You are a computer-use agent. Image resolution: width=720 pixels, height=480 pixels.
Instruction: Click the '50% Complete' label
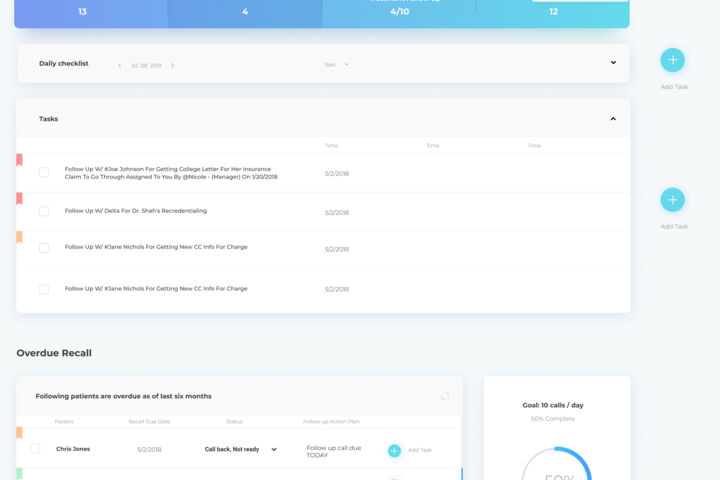[x=553, y=419]
